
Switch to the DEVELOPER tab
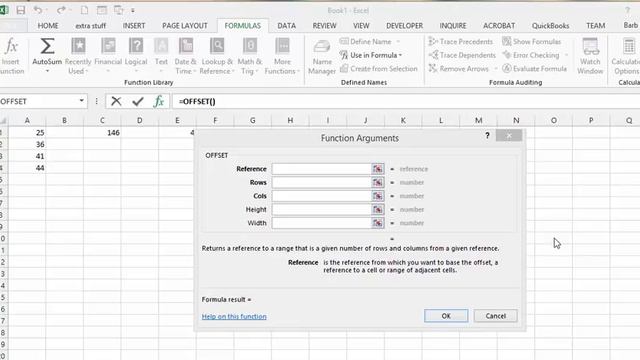(404, 26)
